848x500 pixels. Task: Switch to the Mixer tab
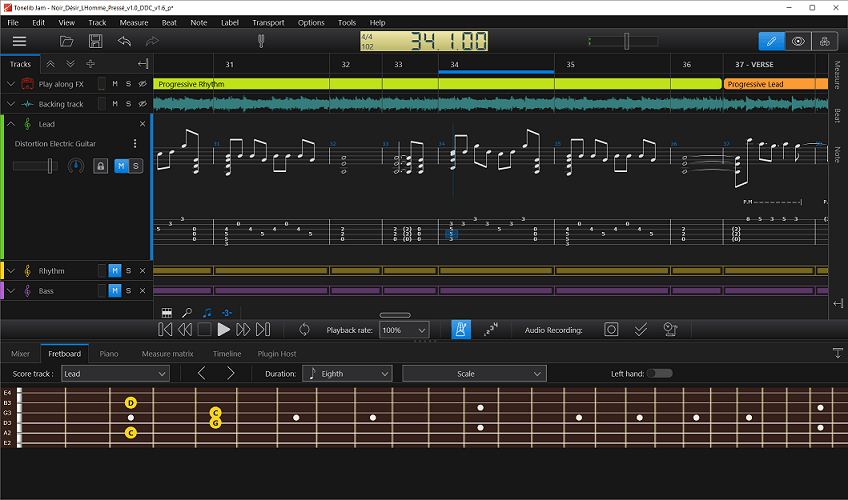click(20, 353)
